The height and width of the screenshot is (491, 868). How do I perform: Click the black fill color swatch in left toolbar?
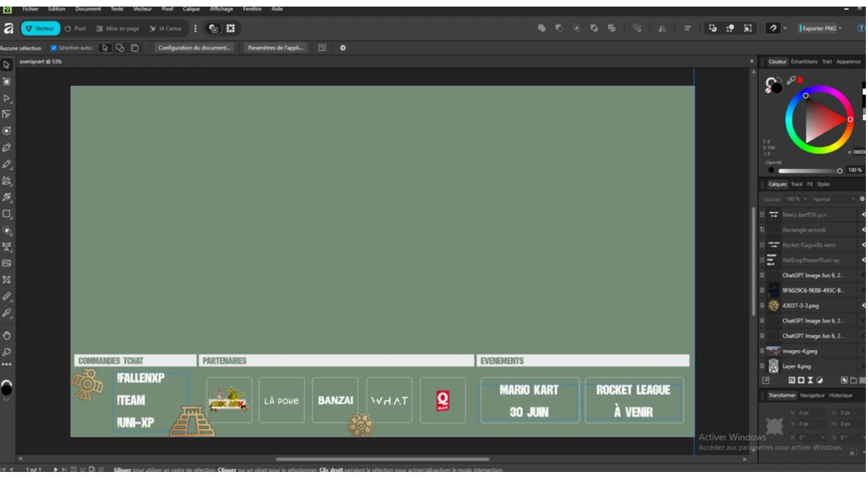tap(7, 389)
